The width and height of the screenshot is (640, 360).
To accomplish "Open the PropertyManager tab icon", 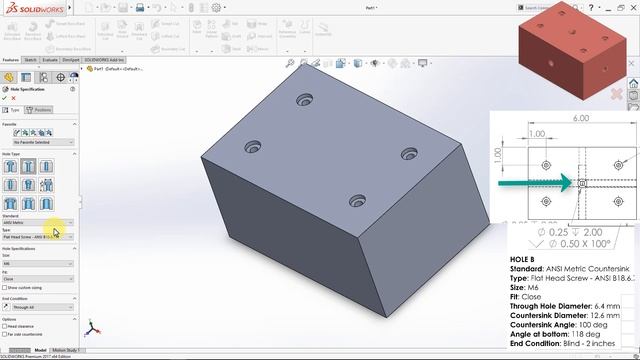I will (x=26, y=77).
